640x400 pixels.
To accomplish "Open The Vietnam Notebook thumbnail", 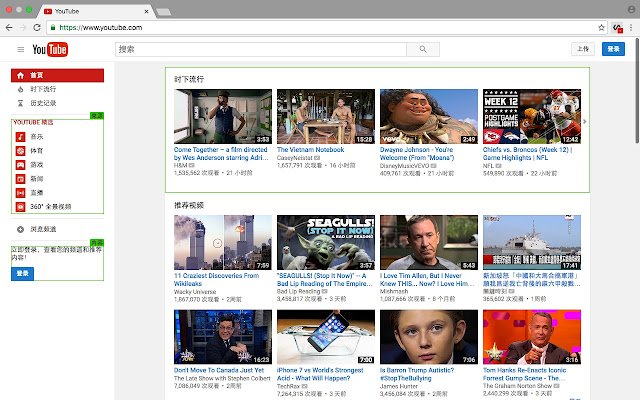I will pos(326,116).
